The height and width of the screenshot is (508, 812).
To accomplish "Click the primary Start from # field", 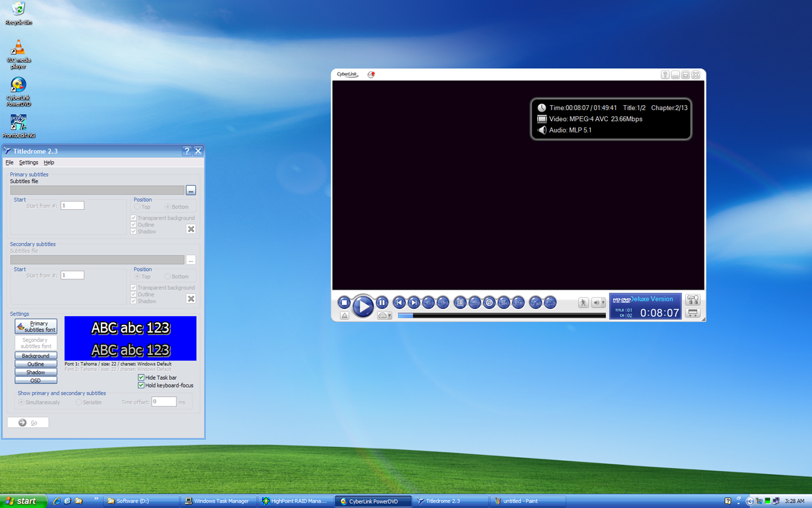I will [72, 206].
